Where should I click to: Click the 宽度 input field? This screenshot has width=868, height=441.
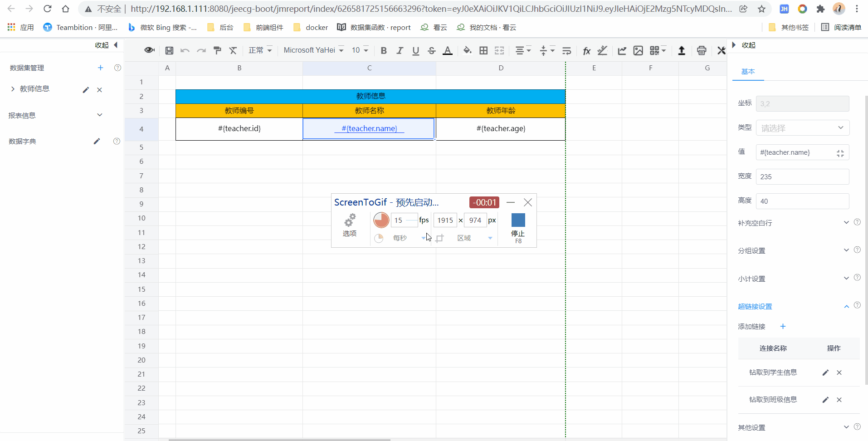[x=802, y=176]
